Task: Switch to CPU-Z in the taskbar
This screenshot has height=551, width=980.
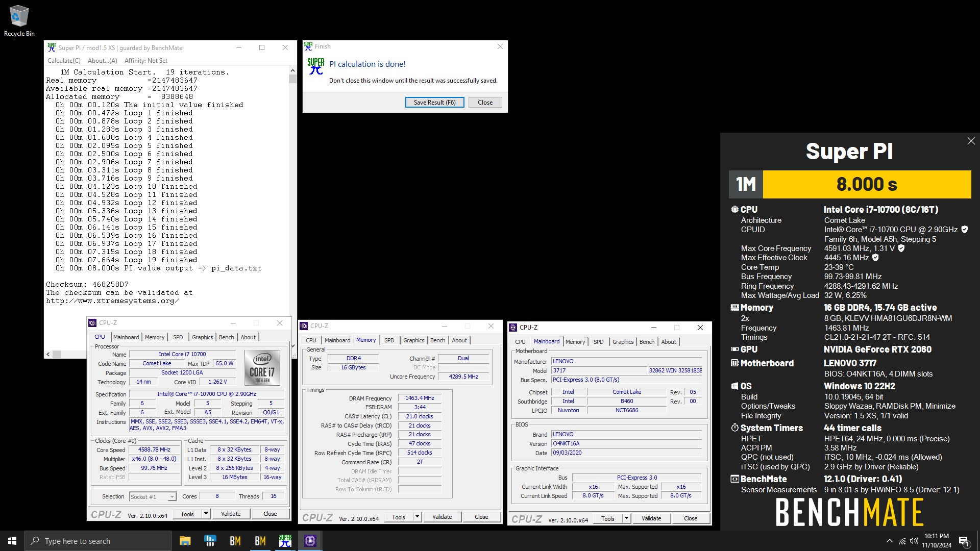Action: tap(310, 541)
